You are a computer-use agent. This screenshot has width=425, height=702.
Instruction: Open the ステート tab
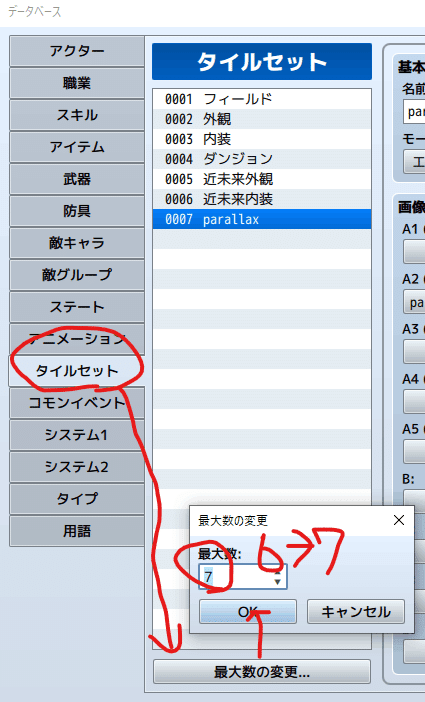[x=77, y=307]
